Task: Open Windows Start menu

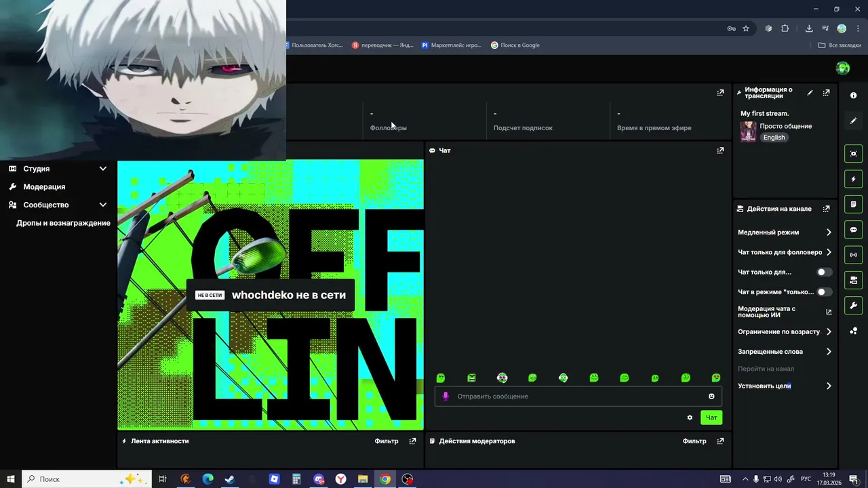Action: [x=11, y=479]
